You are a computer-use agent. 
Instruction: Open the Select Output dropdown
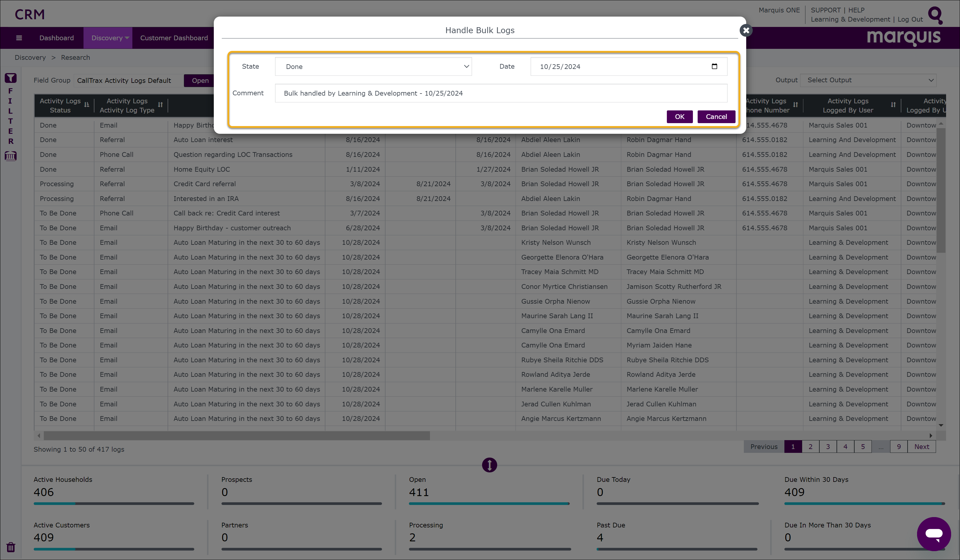coord(868,80)
